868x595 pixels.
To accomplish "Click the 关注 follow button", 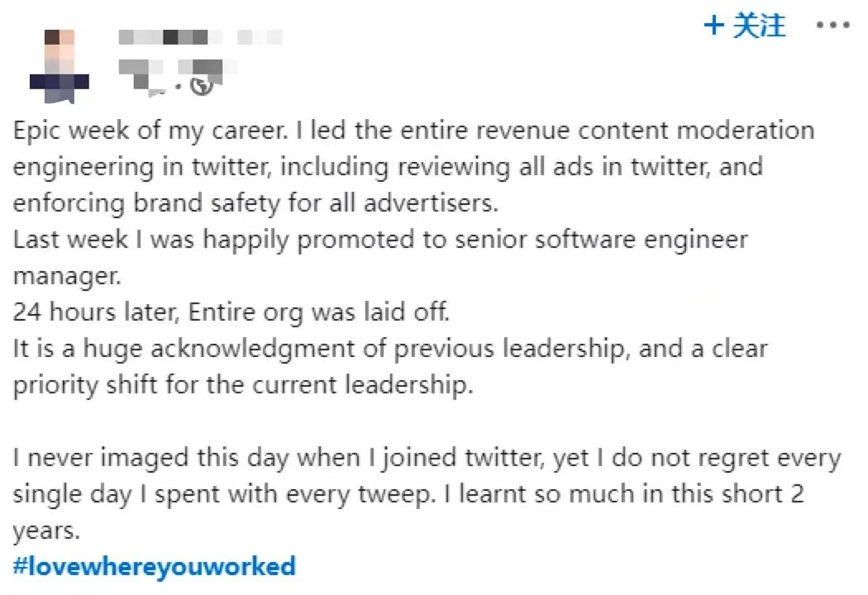I will (x=758, y=26).
